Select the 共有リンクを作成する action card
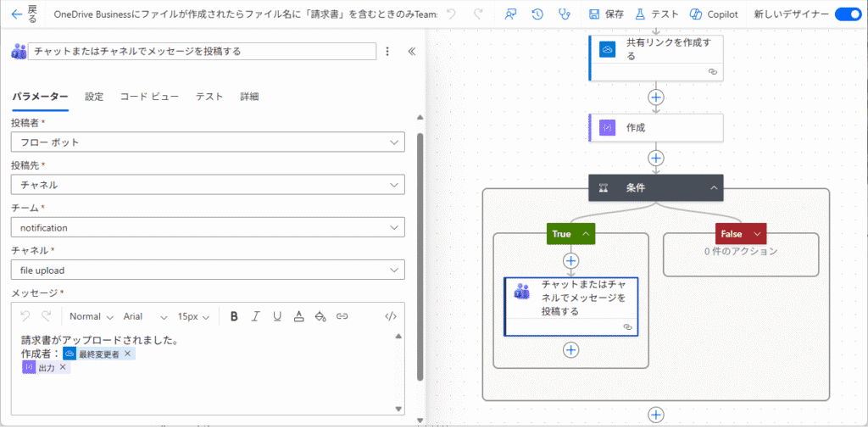Screen dimensions: 868x429 click(656, 57)
